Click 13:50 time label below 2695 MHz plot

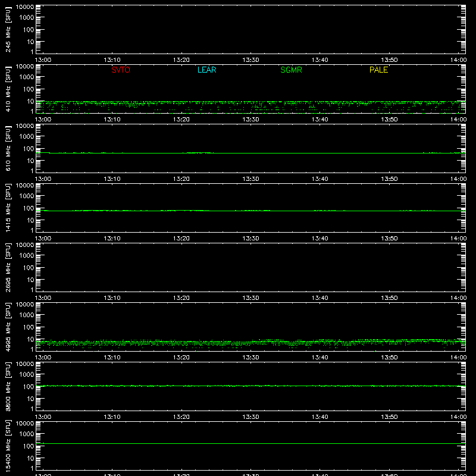[389, 298]
